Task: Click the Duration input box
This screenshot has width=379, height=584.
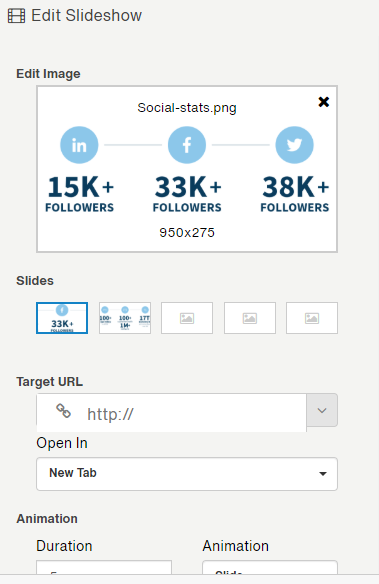Action: (104, 567)
